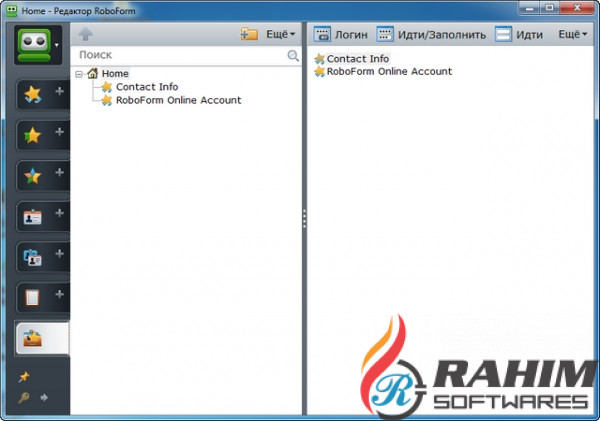Click the Идти toolbar button

click(519, 34)
